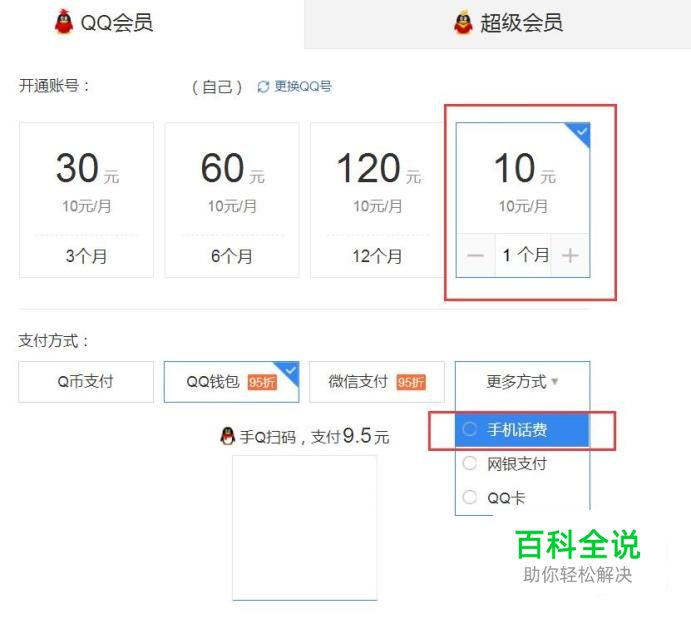Open the 更多方式 dropdown
Screen dimensions: 691x619
[x=523, y=382]
